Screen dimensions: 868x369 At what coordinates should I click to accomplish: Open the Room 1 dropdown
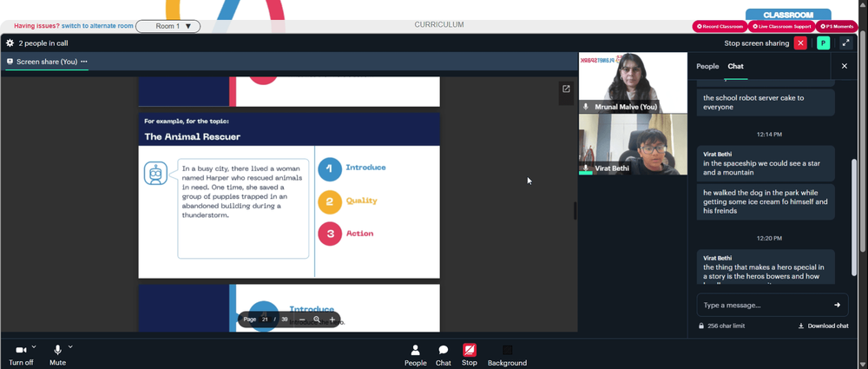pyautogui.click(x=168, y=26)
